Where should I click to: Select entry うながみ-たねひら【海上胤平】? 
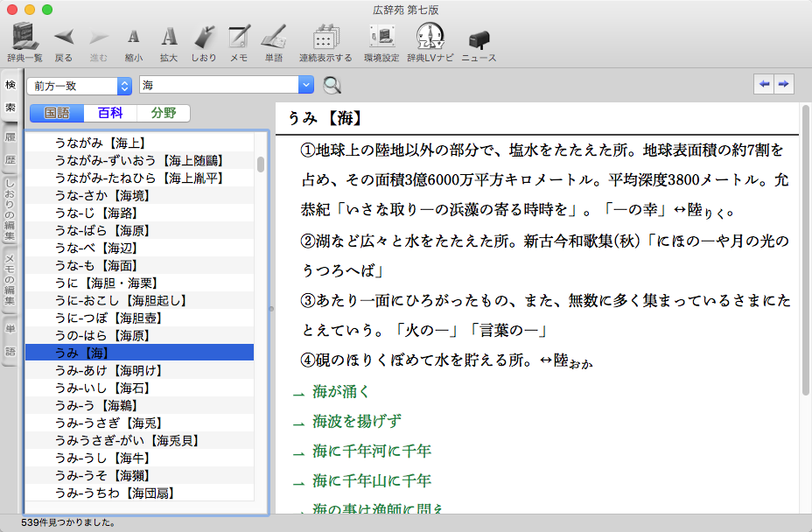pos(139,178)
